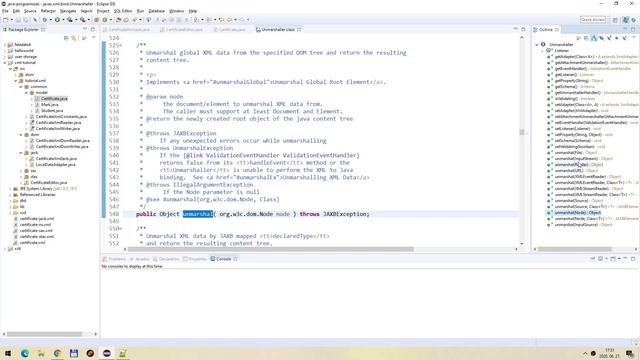The width and height of the screenshot is (640, 360).
Task: Click the green Run toolbar button
Action: click(x=57, y=20)
